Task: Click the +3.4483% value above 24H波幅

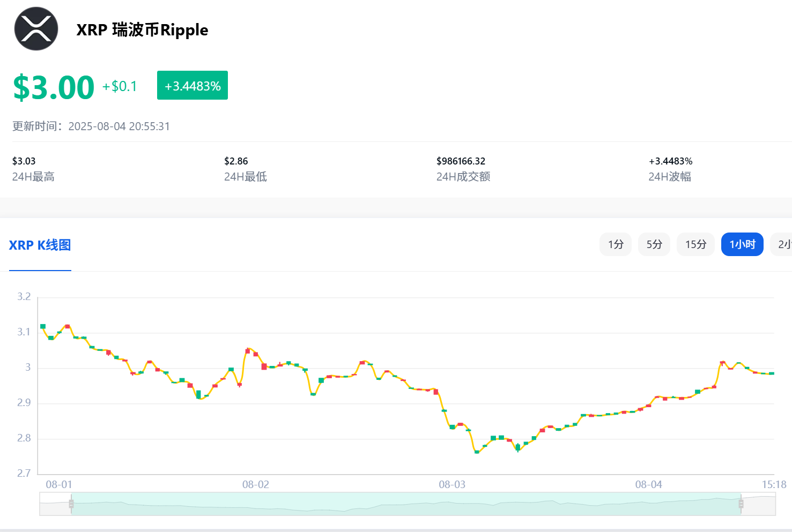Action: (670, 161)
